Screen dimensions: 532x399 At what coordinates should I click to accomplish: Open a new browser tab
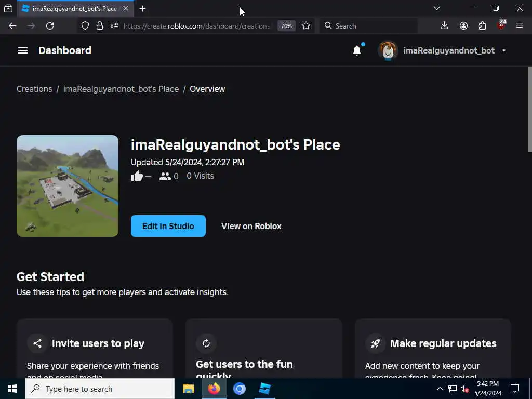142,8
